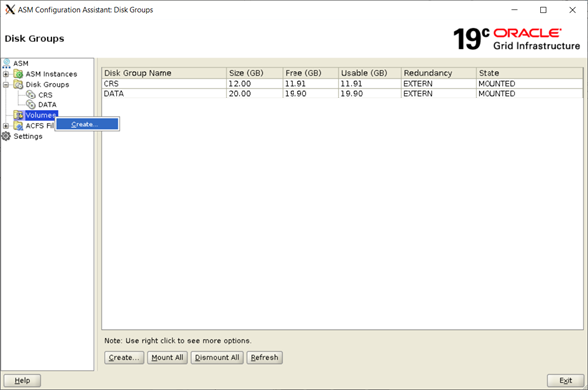Select the CRS row name cell
Screen dimensions: 588x390
coord(164,83)
